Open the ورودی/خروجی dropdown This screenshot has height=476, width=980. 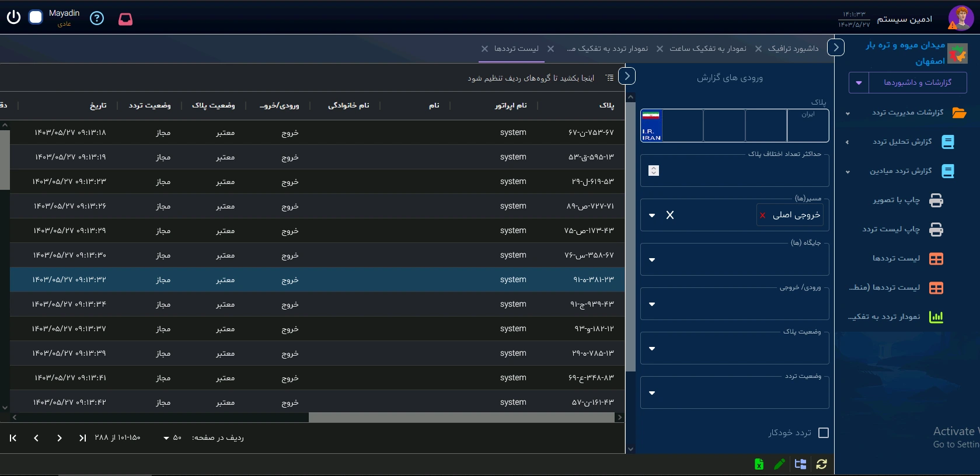pyautogui.click(x=735, y=304)
